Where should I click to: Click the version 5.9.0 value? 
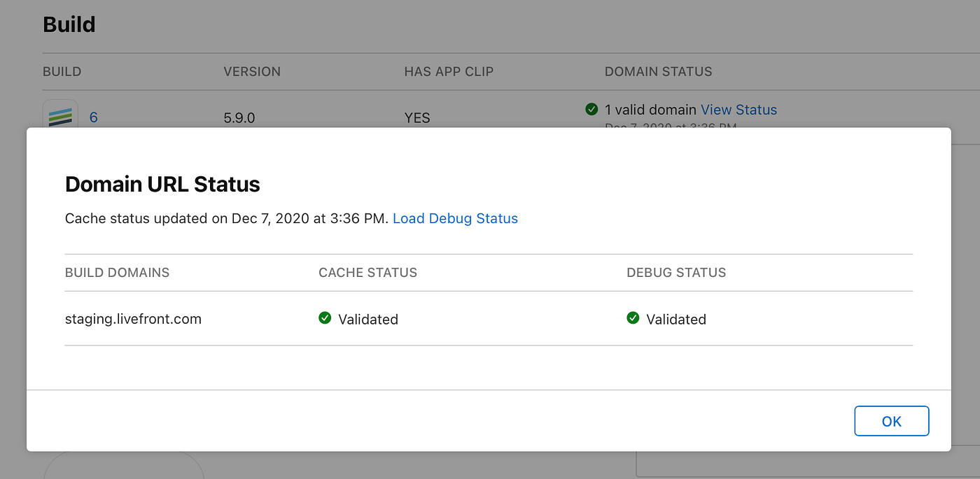(x=239, y=117)
